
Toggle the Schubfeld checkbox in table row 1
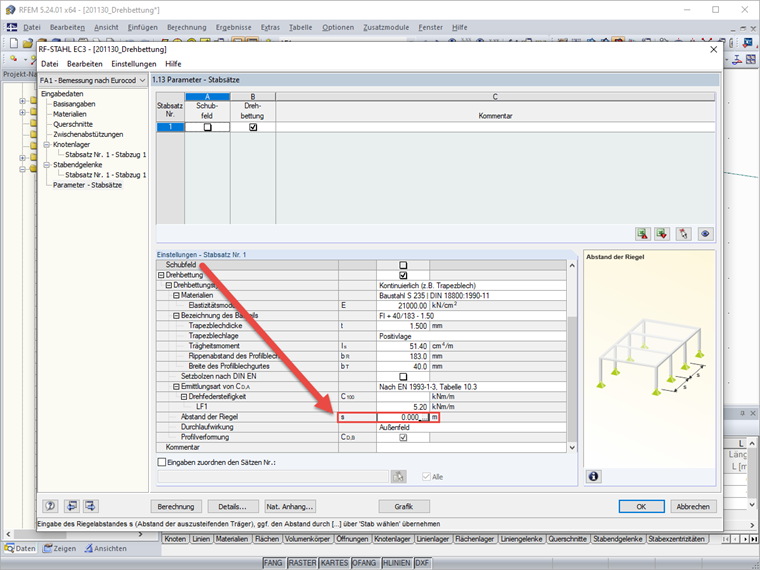(x=207, y=127)
